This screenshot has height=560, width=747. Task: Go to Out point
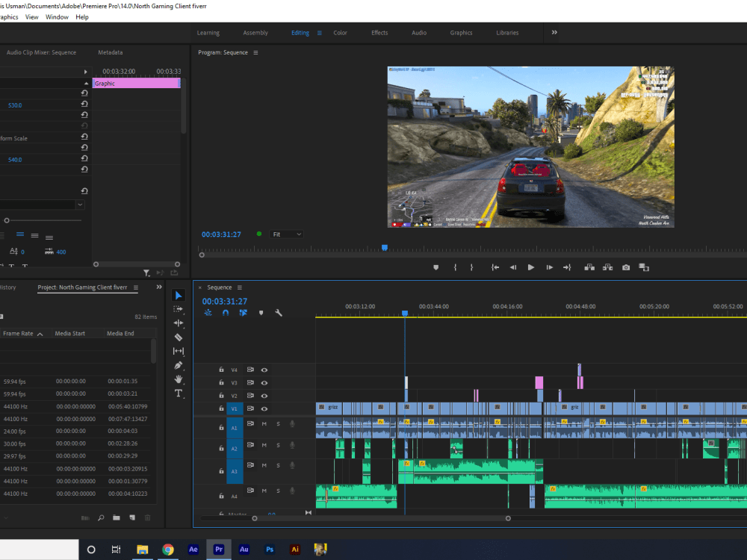point(567,267)
